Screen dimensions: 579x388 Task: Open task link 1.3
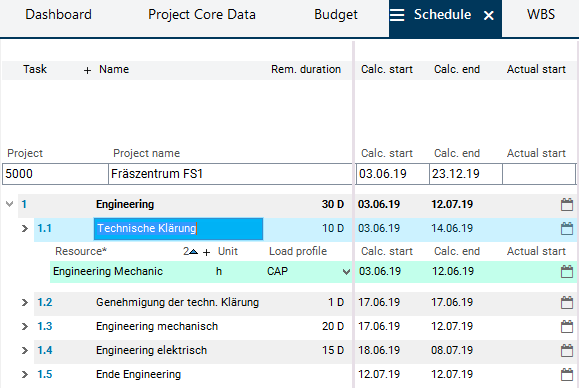pyautogui.click(x=45, y=326)
